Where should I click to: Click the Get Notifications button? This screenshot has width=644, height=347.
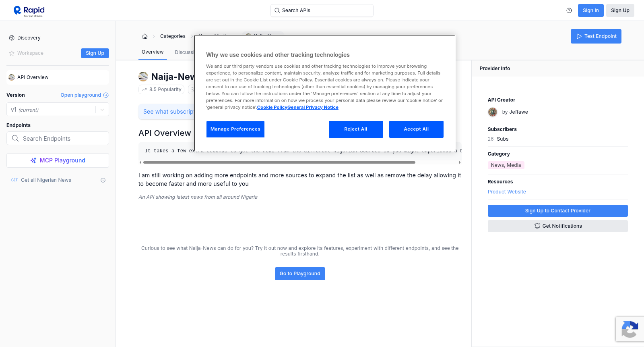[x=558, y=226]
